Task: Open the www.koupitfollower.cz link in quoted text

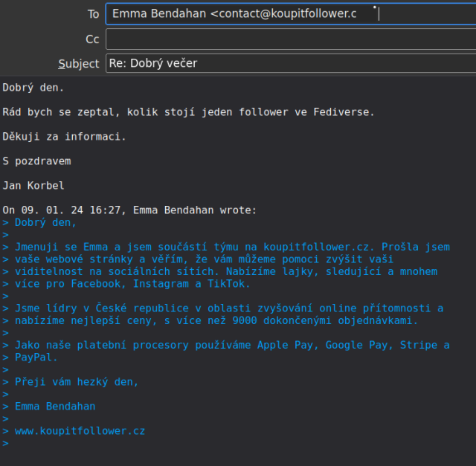Action: (80, 431)
